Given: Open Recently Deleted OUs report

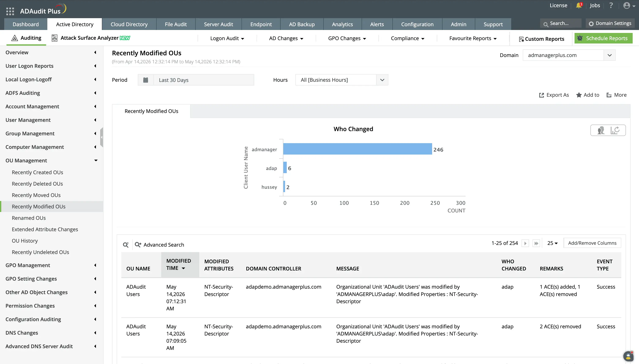Looking at the screenshot, I should [x=37, y=184].
